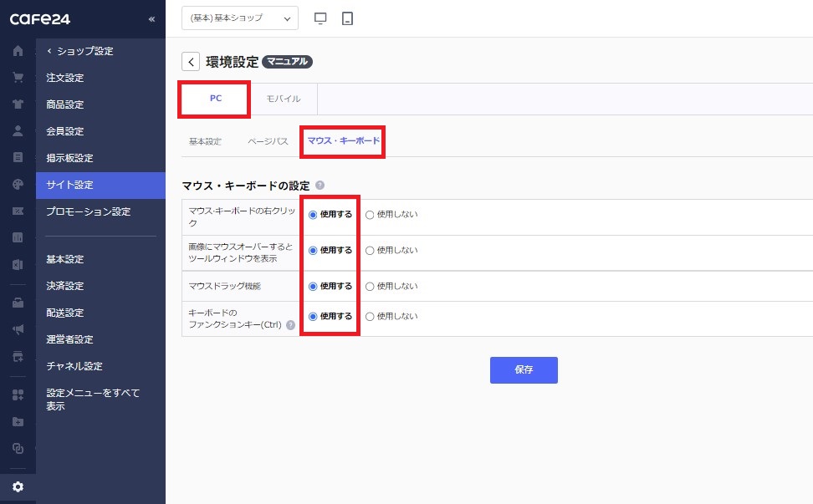Open the briefcase icon in sidebar

pos(18,303)
